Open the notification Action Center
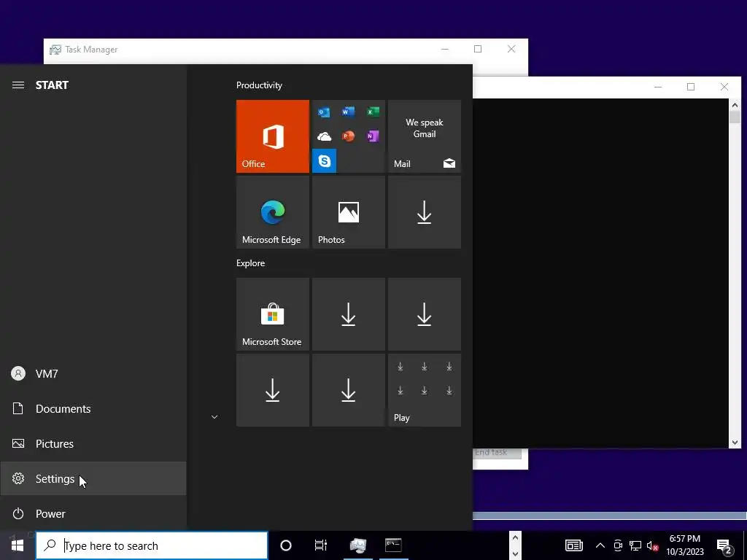 (724, 545)
